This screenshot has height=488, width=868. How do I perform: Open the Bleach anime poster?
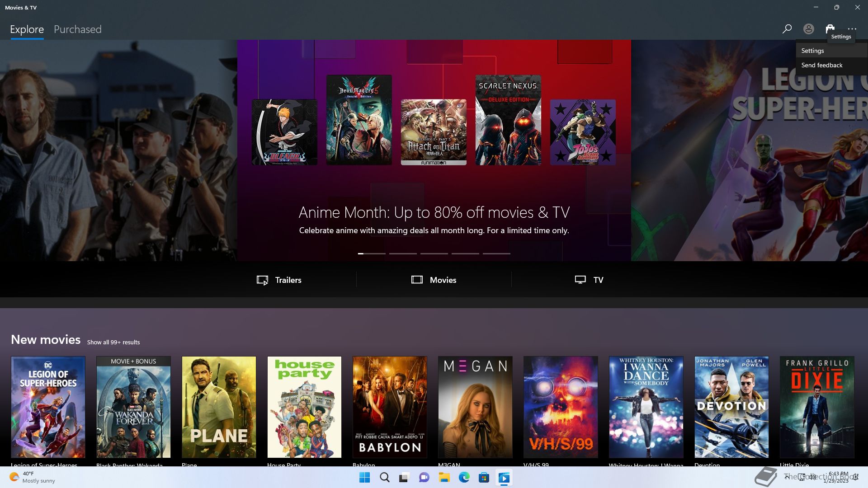coord(284,132)
